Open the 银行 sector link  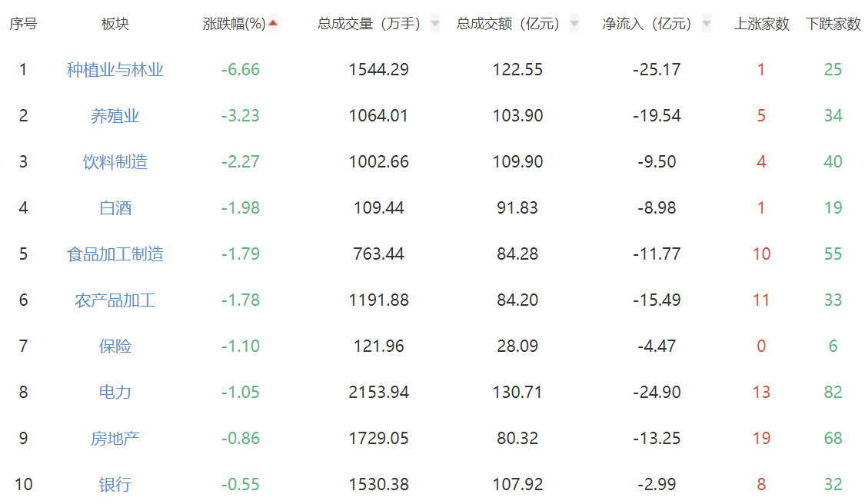115,485
